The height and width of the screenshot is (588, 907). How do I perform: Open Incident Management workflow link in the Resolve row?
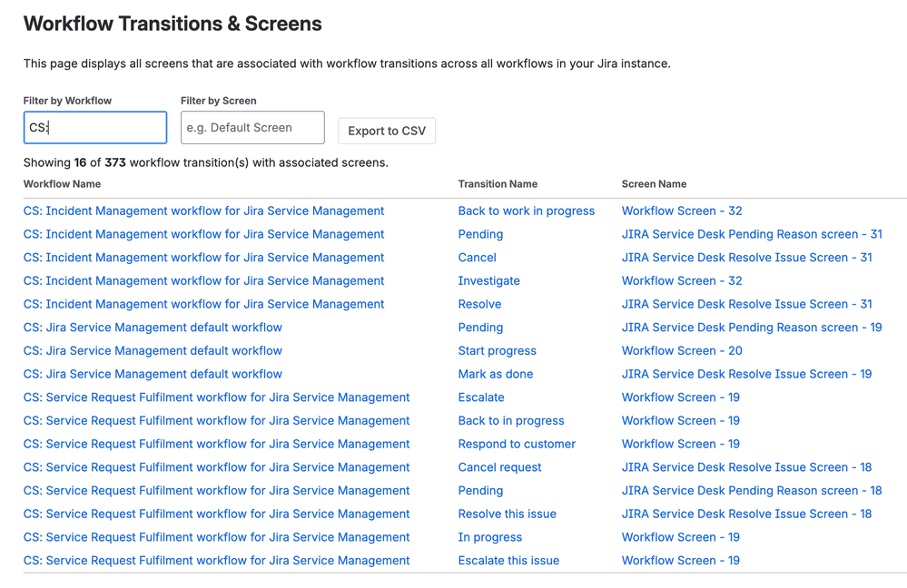point(203,304)
